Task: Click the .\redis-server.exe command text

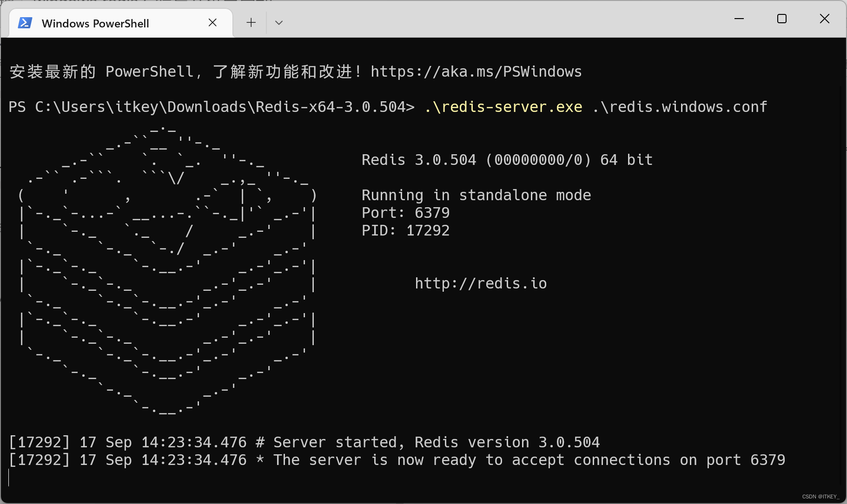Action: (x=503, y=107)
